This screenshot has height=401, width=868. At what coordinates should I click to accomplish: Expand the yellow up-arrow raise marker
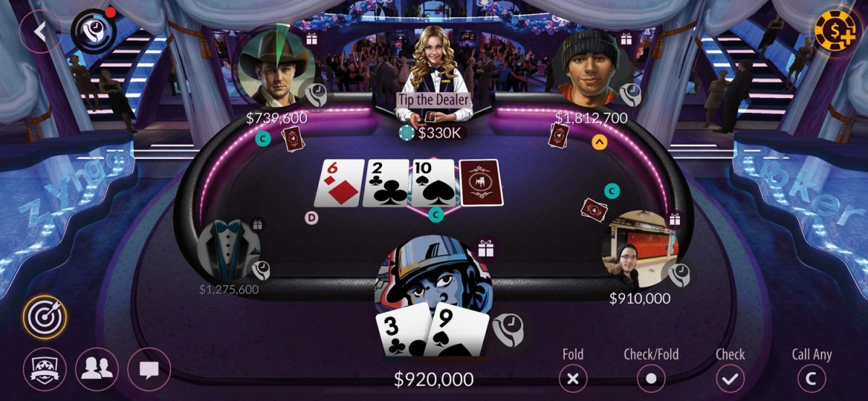pos(599,142)
